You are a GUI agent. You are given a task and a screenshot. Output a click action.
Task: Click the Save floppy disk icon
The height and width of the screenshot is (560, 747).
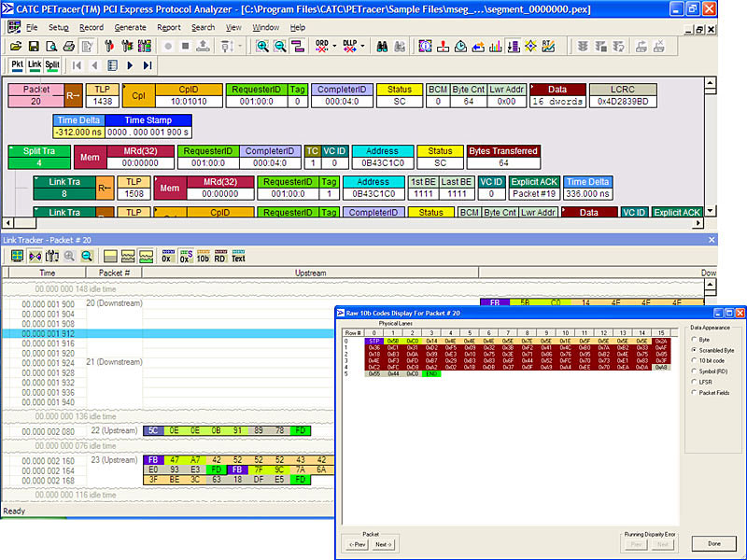pos(33,46)
